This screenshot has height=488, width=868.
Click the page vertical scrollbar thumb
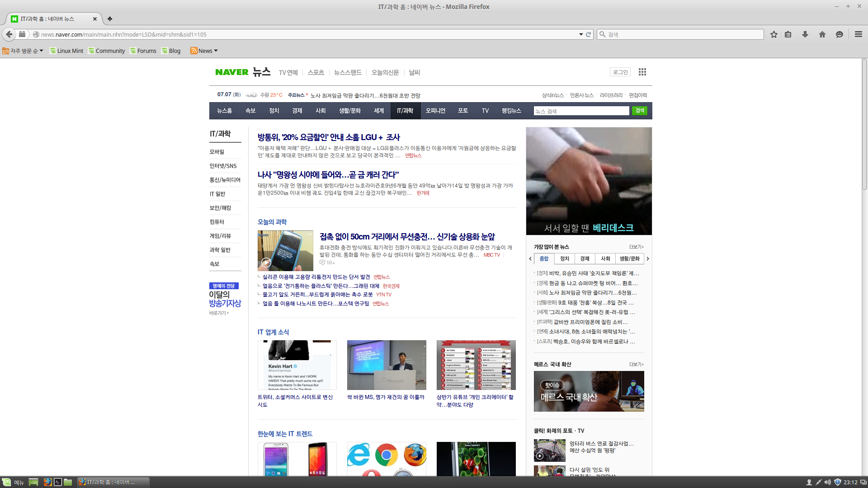click(864, 124)
